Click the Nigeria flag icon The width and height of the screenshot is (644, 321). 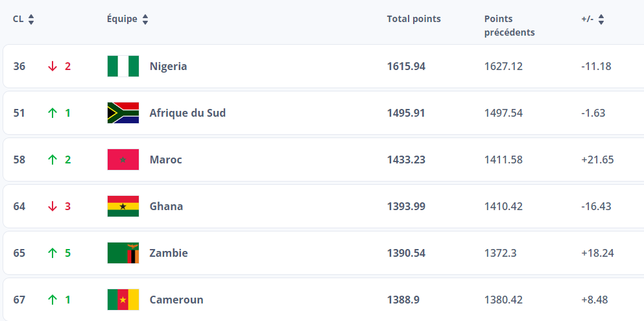point(123,66)
